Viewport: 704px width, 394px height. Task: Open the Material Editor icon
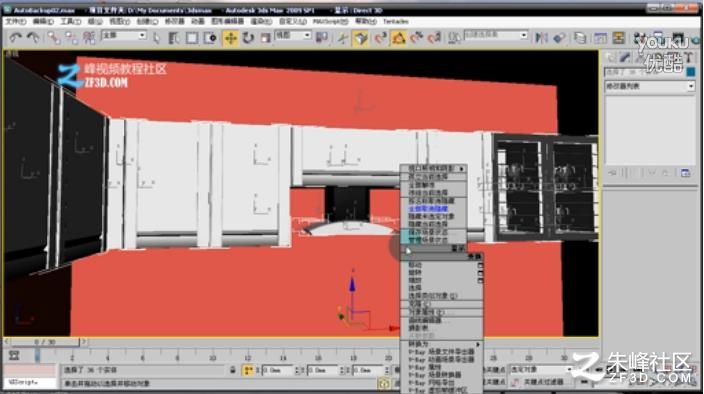click(x=640, y=39)
